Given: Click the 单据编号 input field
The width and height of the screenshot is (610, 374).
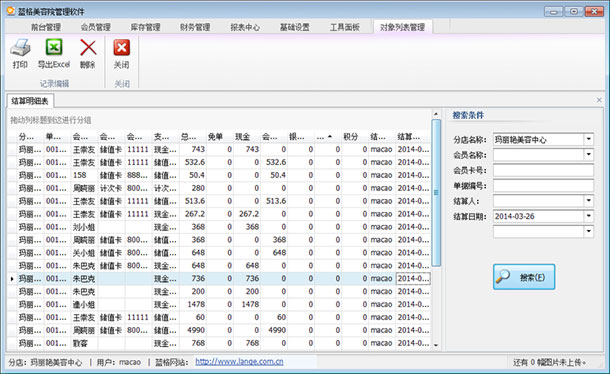Looking at the screenshot, I should (x=543, y=185).
